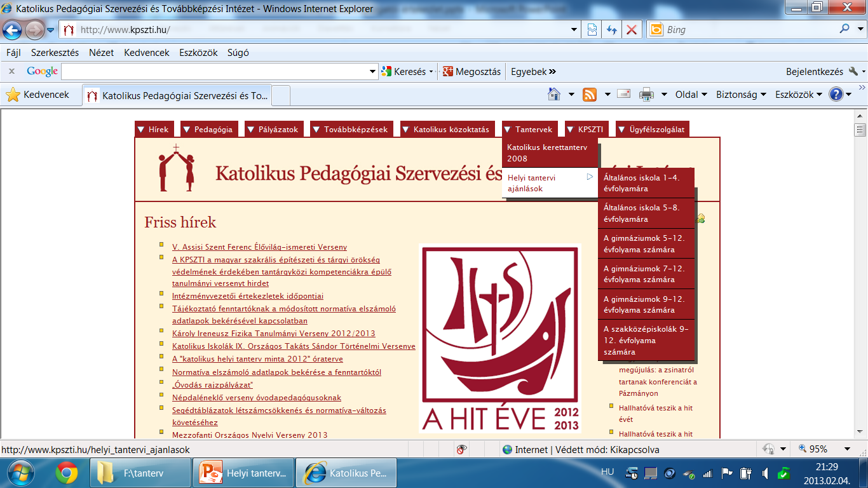This screenshot has height=488, width=868.
Task: Open Károly Ireneusz Fizika Tanulmányi Verseny link
Action: click(274, 333)
